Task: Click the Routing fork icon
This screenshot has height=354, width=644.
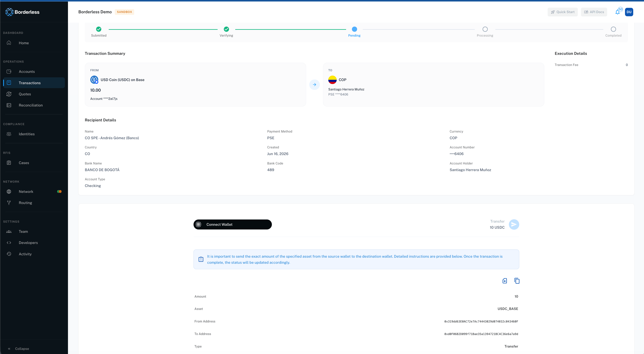Action: [9, 203]
